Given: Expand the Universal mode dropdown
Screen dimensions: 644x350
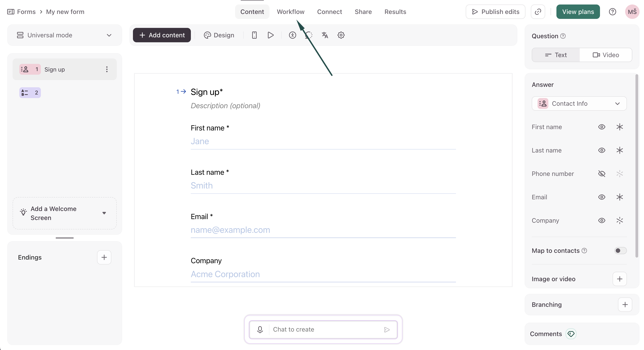Looking at the screenshot, I should tap(64, 35).
